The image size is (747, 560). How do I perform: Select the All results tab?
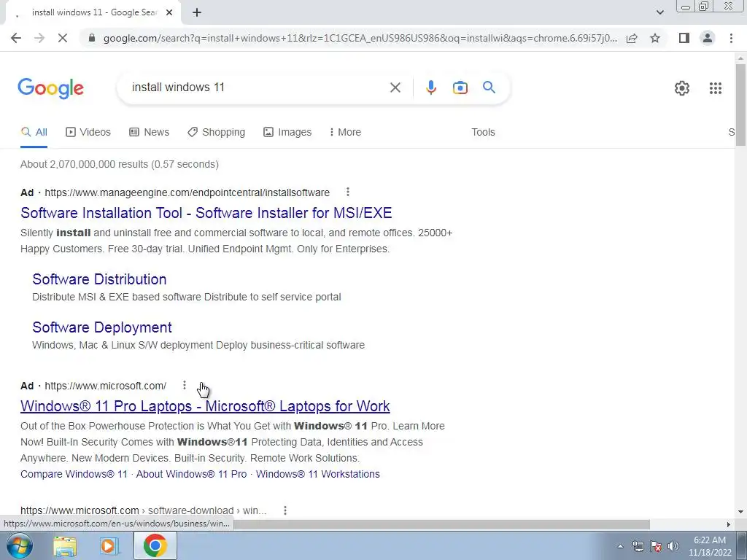click(x=34, y=132)
